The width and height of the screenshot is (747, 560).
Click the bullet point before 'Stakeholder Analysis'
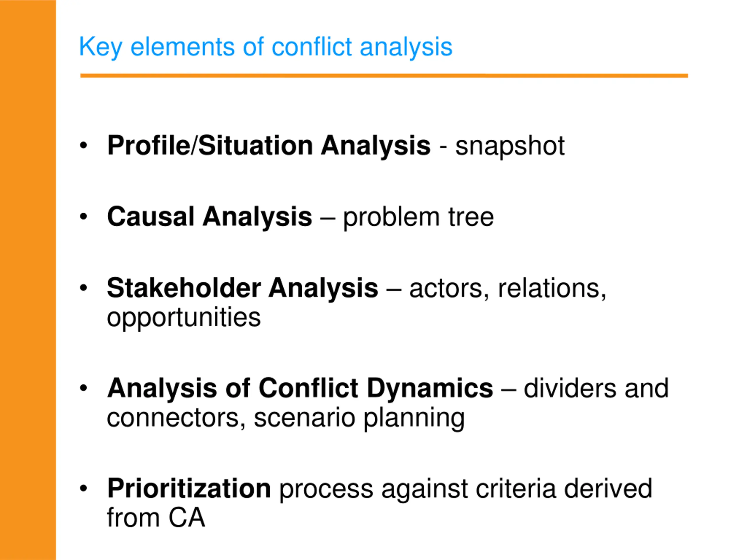coord(83,288)
